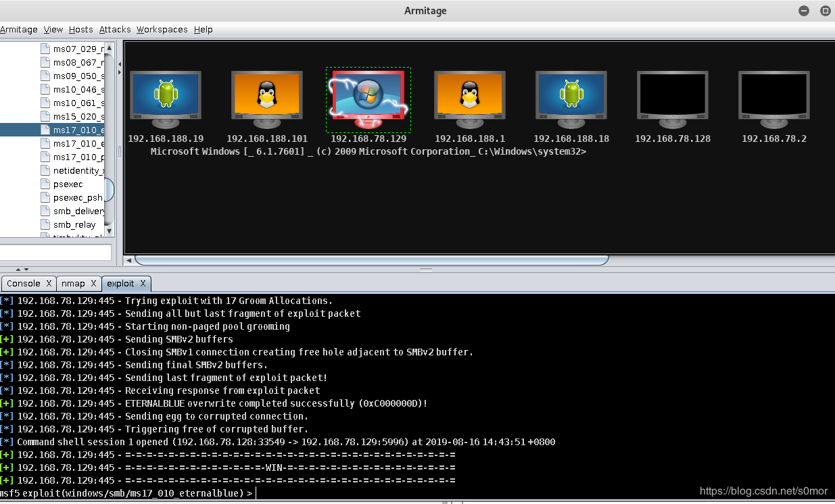835x504 pixels.
Task: Select the unknown host 192.168.78.2
Action: 774,100
